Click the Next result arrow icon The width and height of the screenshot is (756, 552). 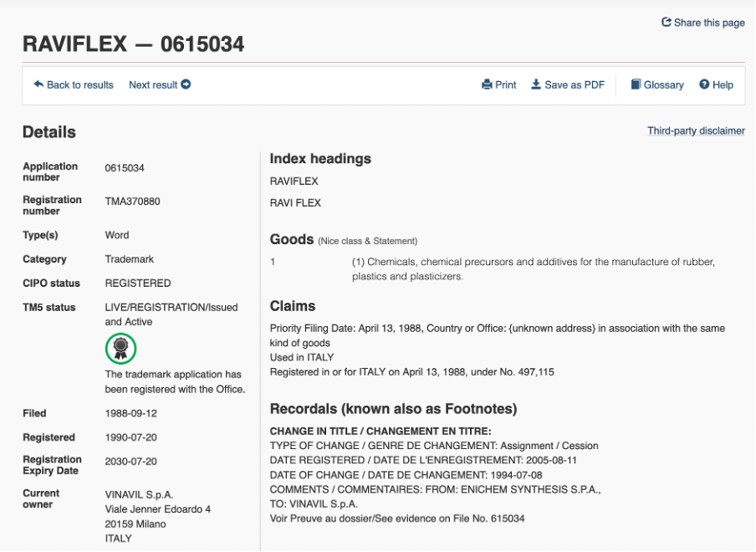[x=186, y=84]
